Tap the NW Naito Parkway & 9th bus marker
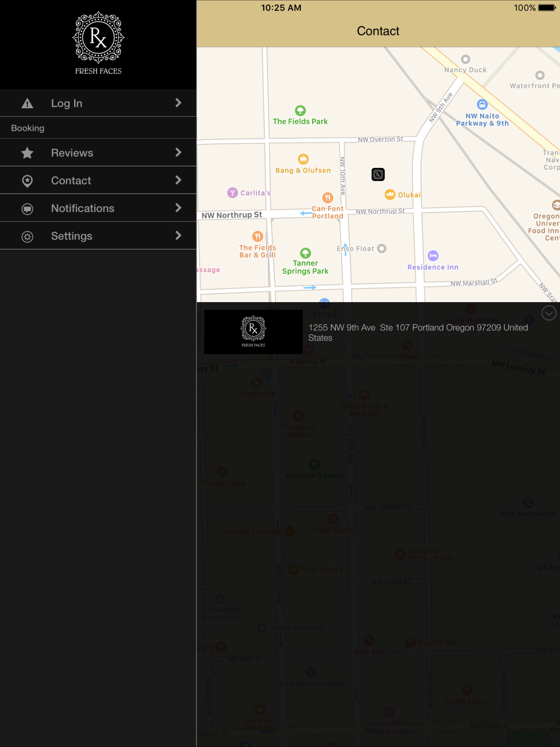 pyautogui.click(x=482, y=104)
